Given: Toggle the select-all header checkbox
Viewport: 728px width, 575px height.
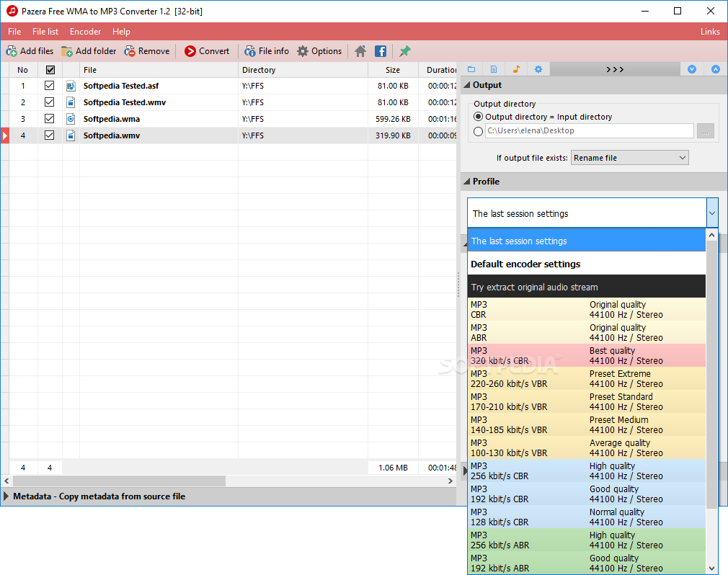Looking at the screenshot, I should [x=50, y=70].
